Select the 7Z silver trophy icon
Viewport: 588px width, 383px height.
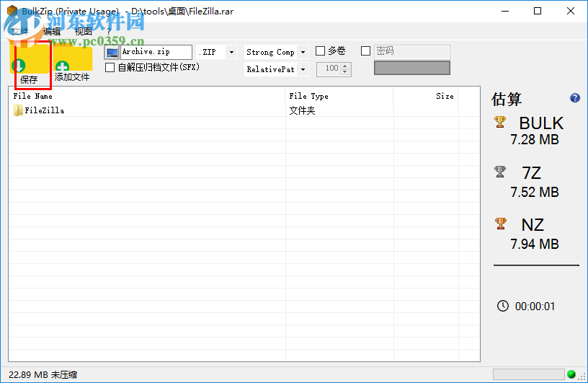[x=500, y=172]
